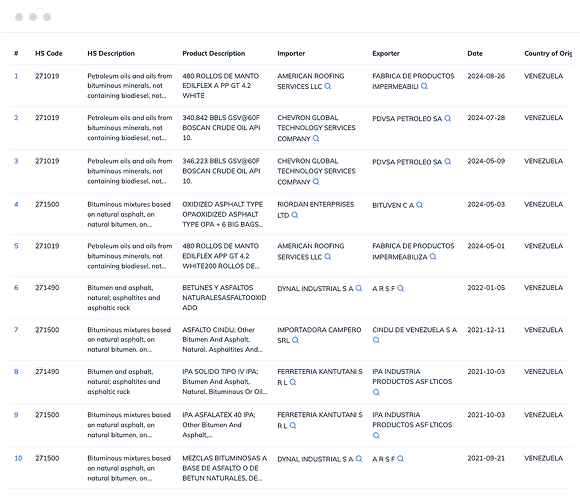Click VENEZUELA country cell in row 1
Screen dimensions: 580x500
[x=543, y=76]
